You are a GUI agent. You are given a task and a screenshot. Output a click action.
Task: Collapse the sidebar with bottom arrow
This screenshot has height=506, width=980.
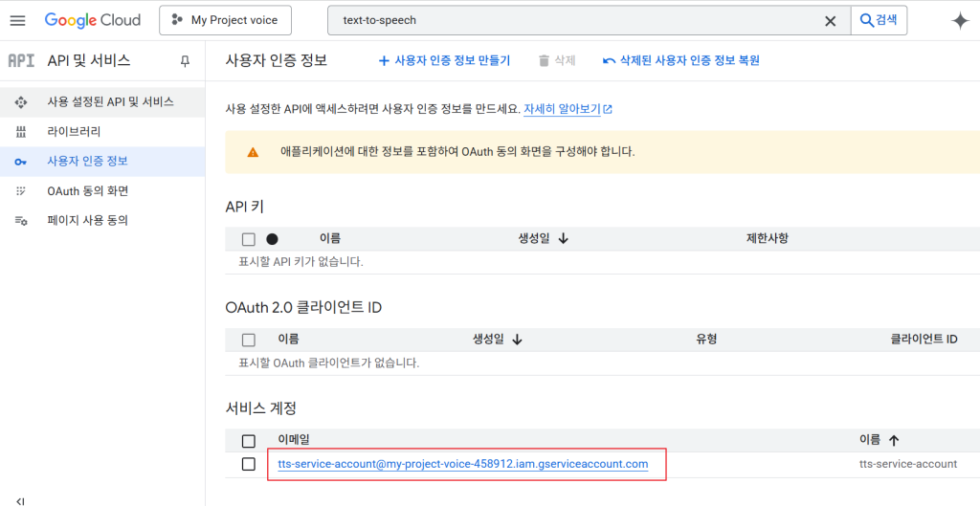tap(20, 500)
